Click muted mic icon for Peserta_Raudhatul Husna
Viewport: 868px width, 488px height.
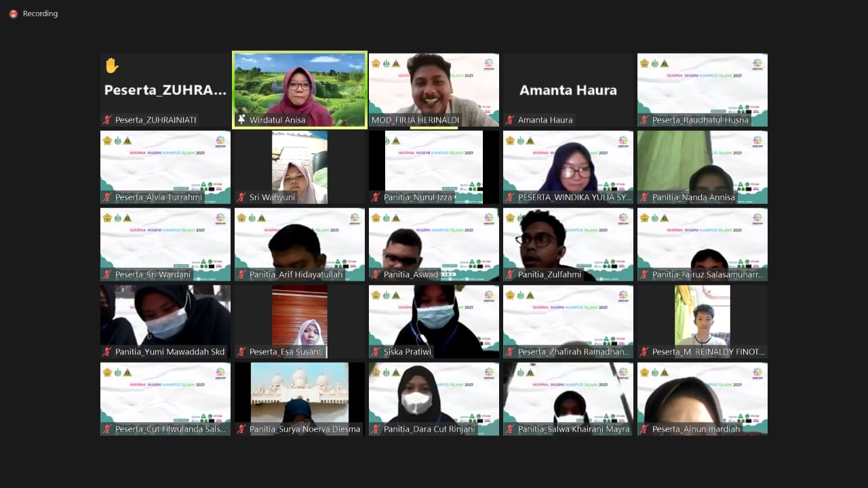click(644, 120)
